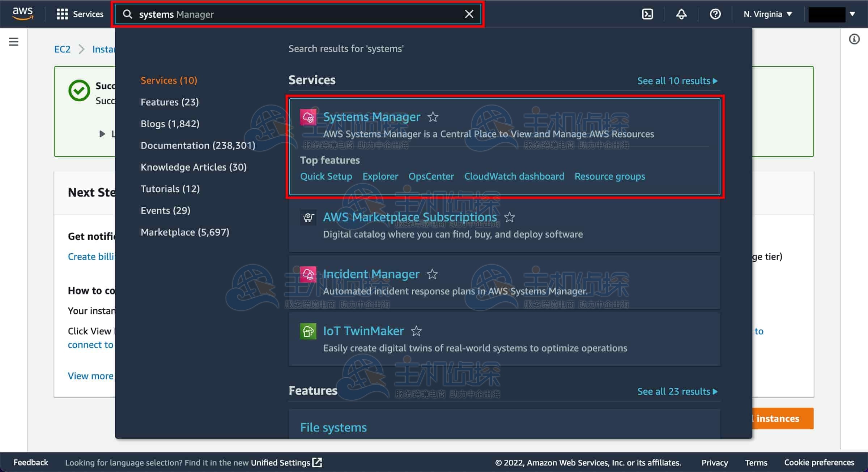The width and height of the screenshot is (868, 472).
Task: Open the info panel circle icon
Action: click(854, 39)
